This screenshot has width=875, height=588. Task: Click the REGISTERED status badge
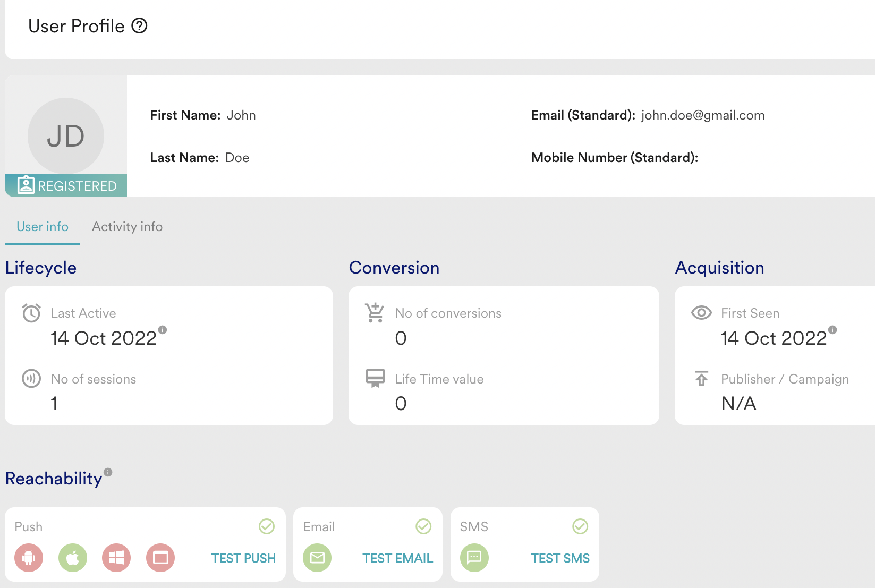coord(66,186)
